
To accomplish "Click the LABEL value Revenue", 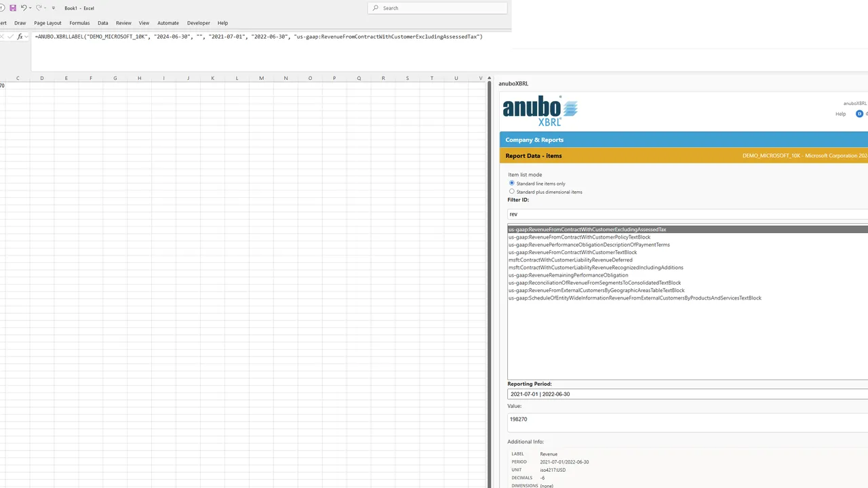I will (549, 454).
